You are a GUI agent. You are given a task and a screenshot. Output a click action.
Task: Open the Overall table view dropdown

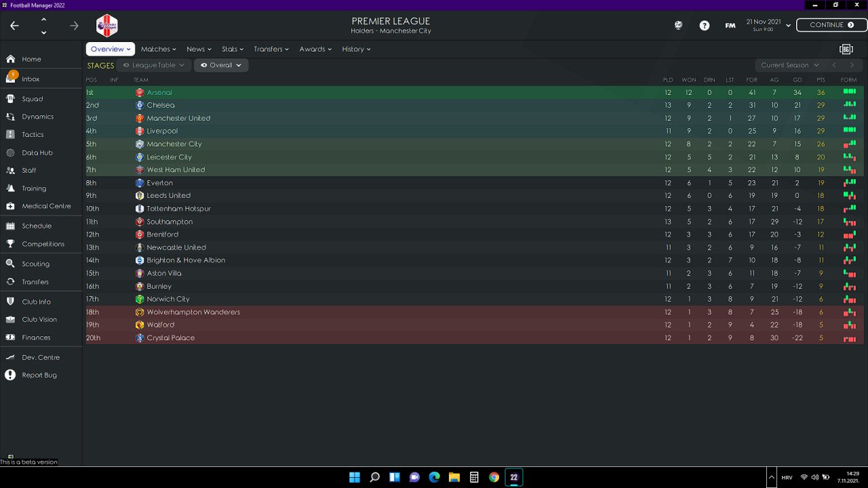point(221,65)
